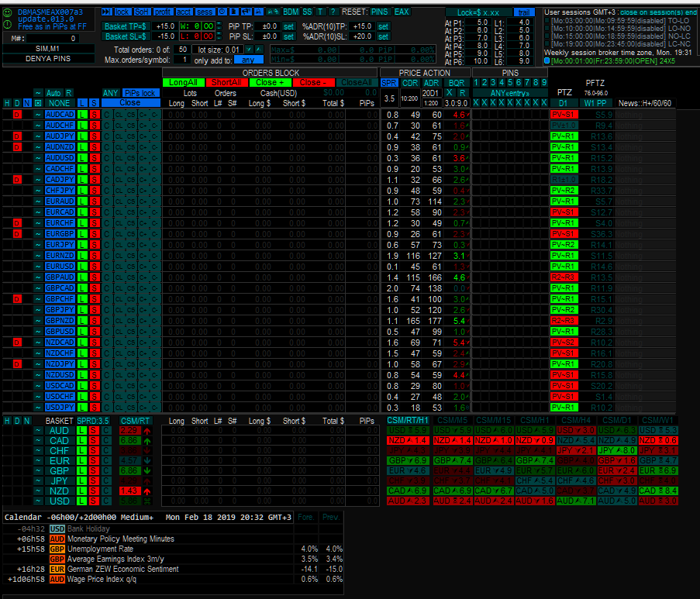
Task: Click the green LongAll button
Action: tap(184, 83)
